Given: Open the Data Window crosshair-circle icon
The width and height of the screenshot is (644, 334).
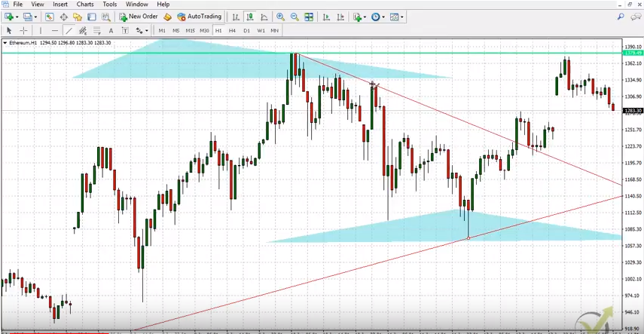Looking at the screenshot, I should point(64,17).
